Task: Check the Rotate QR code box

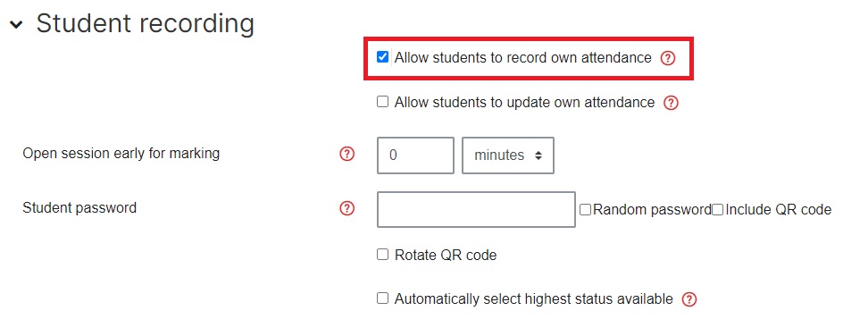Action: pyautogui.click(x=382, y=255)
